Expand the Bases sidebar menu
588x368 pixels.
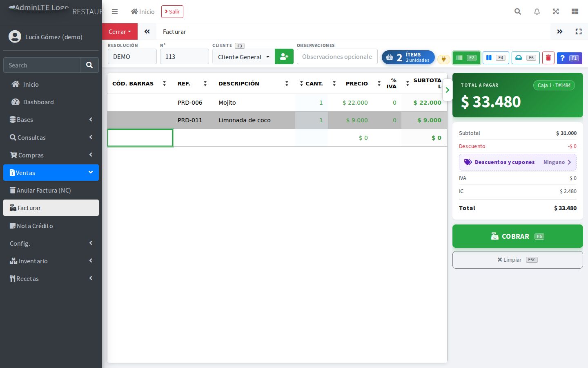(51, 119)
